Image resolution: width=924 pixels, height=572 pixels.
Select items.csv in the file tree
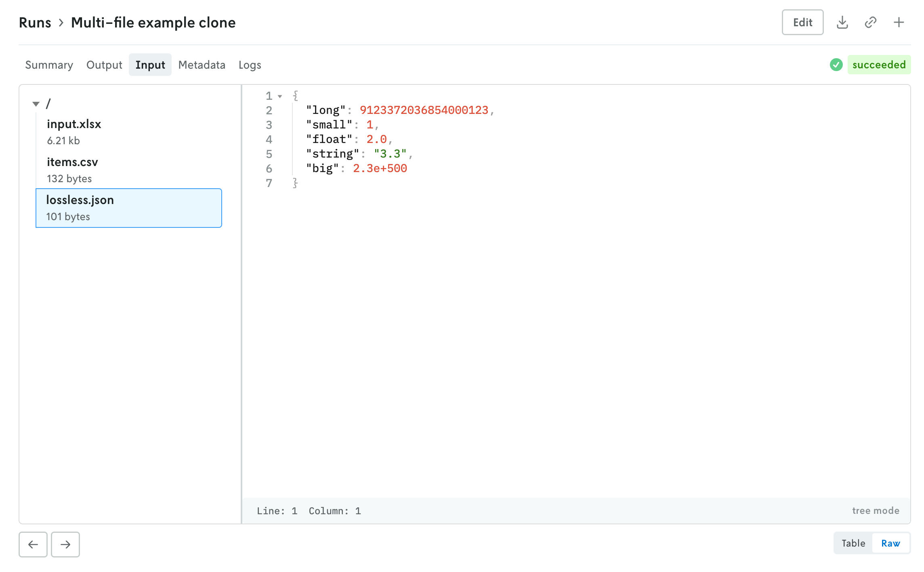(x=72, y=162)
